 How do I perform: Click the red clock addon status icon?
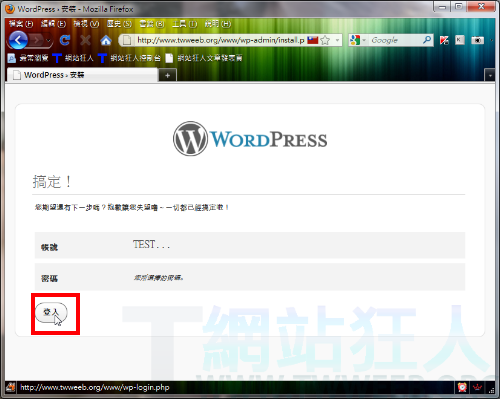[462, 387]
